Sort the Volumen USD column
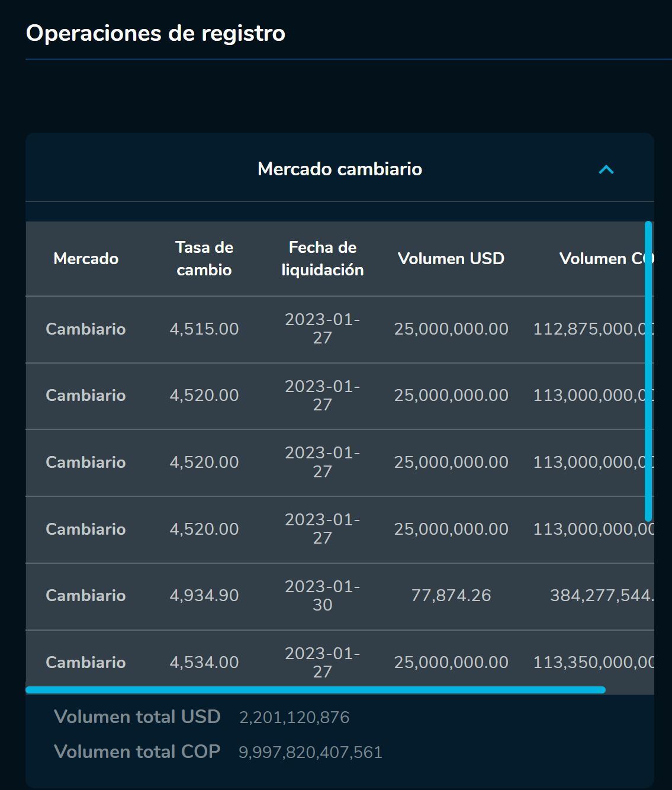Screen dimensions: 672x790 tap(451, 259)
